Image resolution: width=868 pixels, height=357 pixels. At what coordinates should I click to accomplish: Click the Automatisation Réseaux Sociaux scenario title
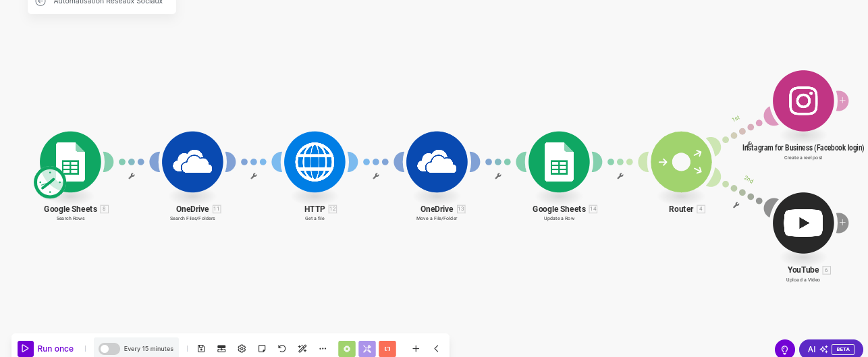(108, 2)
